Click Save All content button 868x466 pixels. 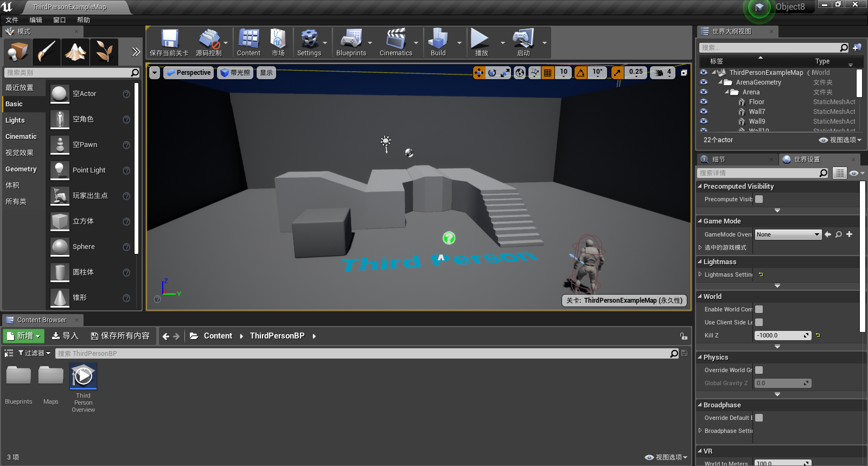click(x=120, y=336)
